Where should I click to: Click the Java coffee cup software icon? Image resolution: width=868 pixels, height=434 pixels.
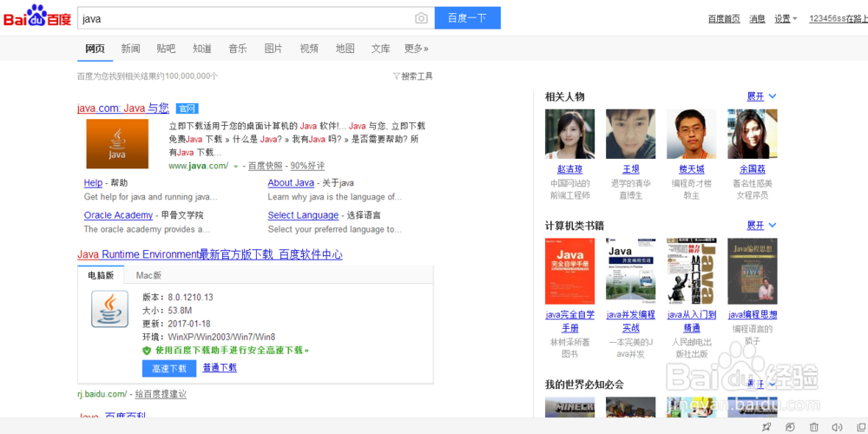pyautogui.click(x=109, y=308)
